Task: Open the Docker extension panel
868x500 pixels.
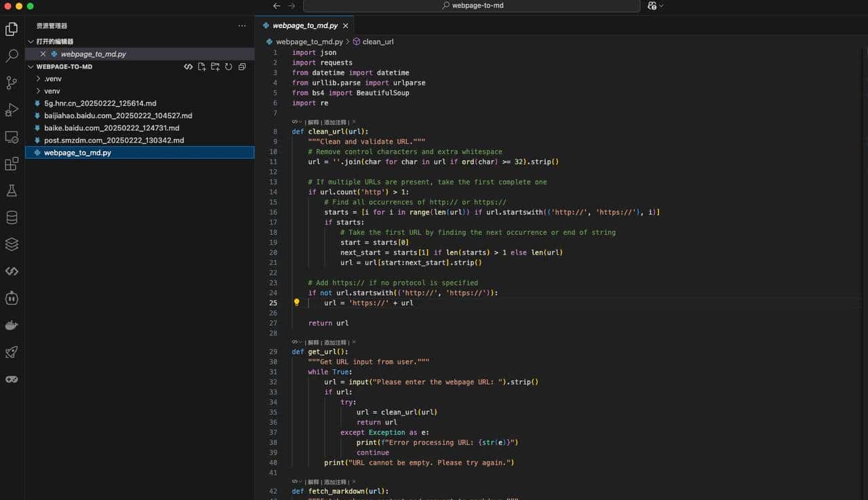Action: [x=11, y=324]
